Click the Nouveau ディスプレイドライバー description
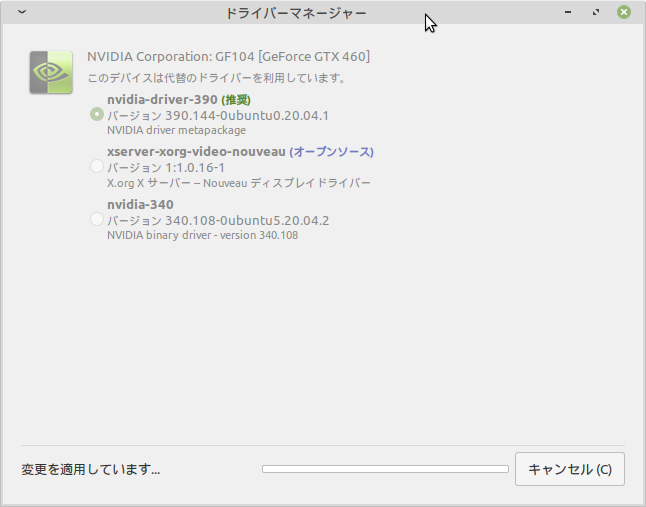The image size is (646, 507). point(239,183)
